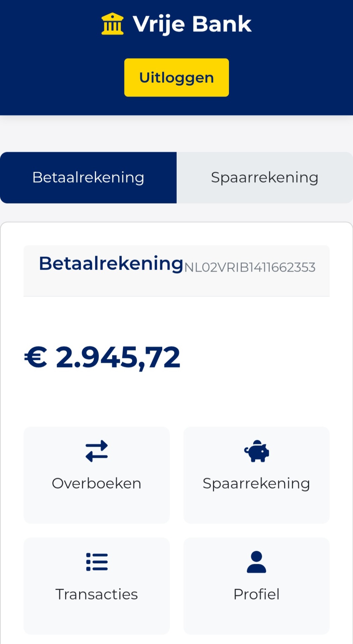Click empty space right of the balance

coord(261,357)
